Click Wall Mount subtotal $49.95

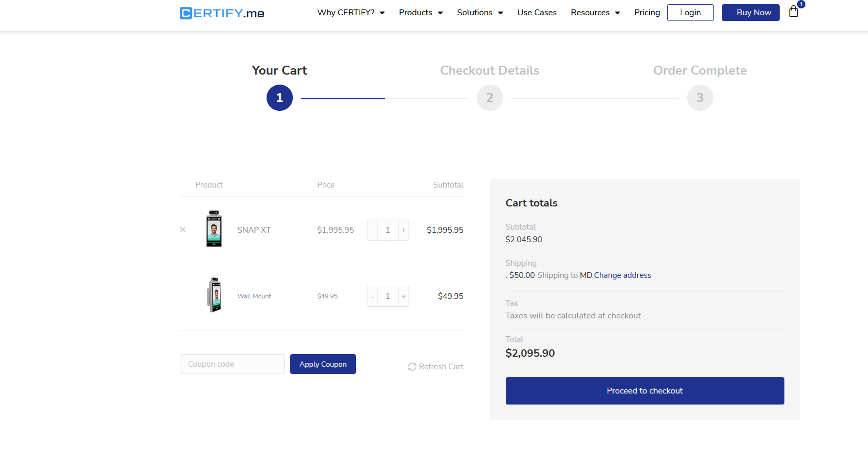(x=451, y=296)
